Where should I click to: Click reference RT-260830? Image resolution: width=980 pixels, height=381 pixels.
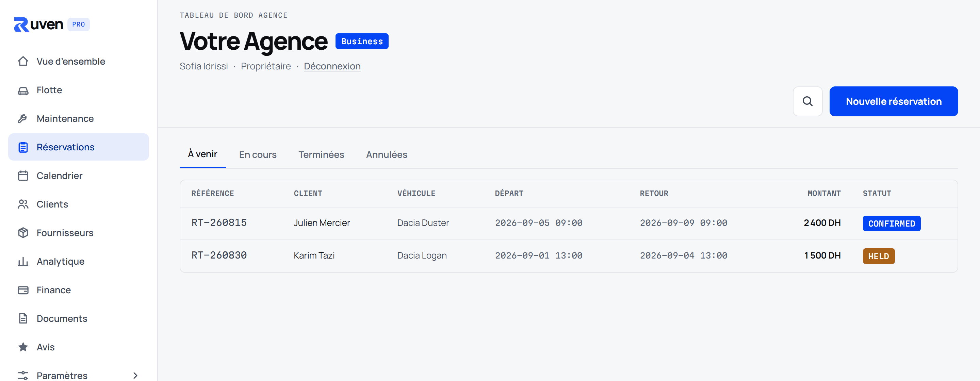pyautogui.click(x=219, y=255)
